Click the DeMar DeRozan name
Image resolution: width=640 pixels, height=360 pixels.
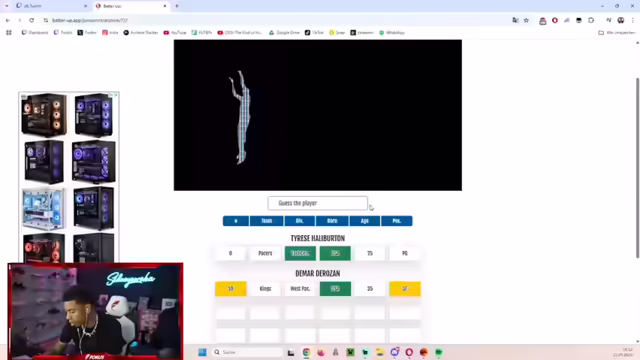pyautogui.click(x=318, y=273)
